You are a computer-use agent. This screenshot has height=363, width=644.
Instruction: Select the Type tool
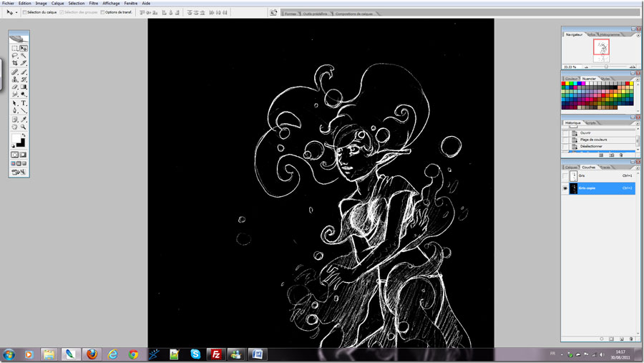[x=24, y=103]
